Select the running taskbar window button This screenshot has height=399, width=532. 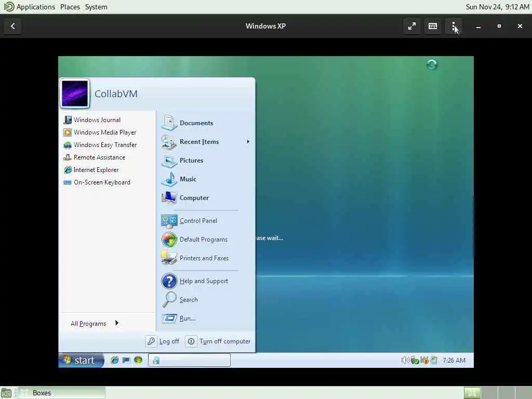pos(189,360)
